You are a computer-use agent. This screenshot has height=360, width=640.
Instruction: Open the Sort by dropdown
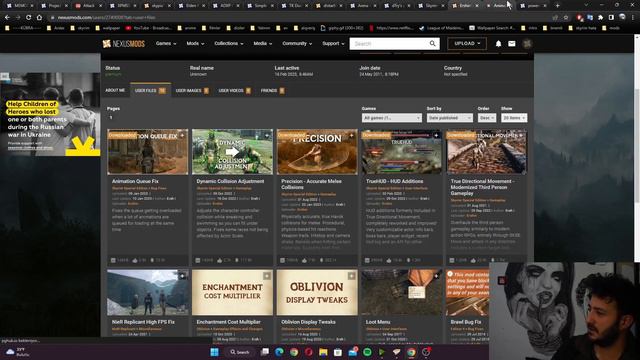[450, 118]
